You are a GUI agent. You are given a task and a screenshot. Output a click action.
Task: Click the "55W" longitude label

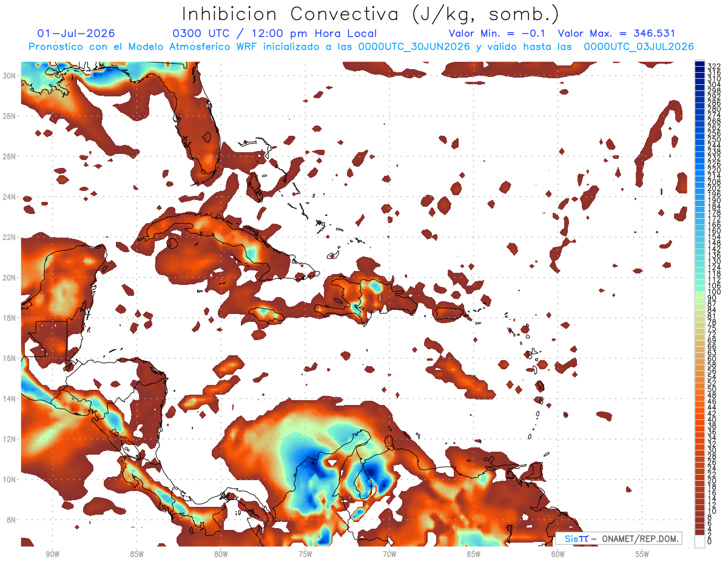(x=642, y=554)
